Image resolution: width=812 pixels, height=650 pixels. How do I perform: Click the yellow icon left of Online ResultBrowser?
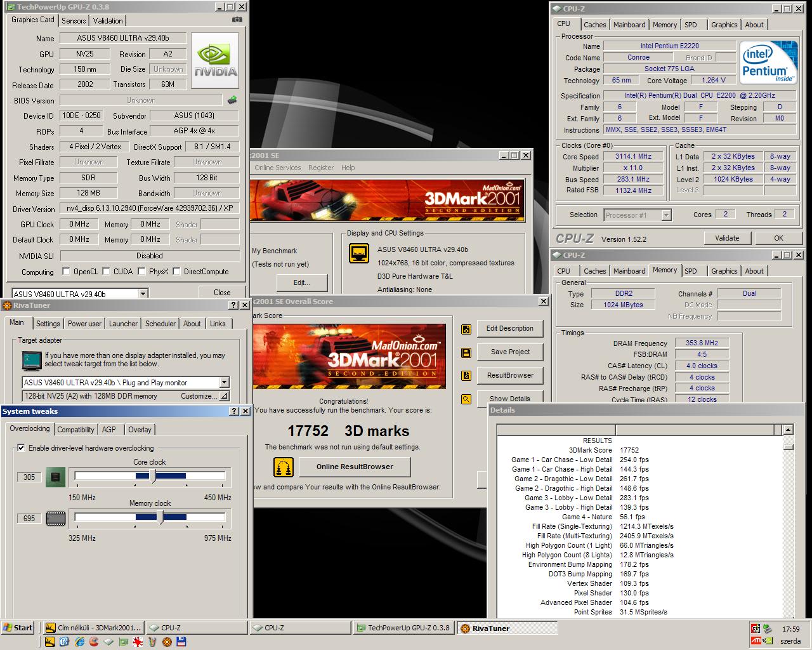click(x=284, y=467)
